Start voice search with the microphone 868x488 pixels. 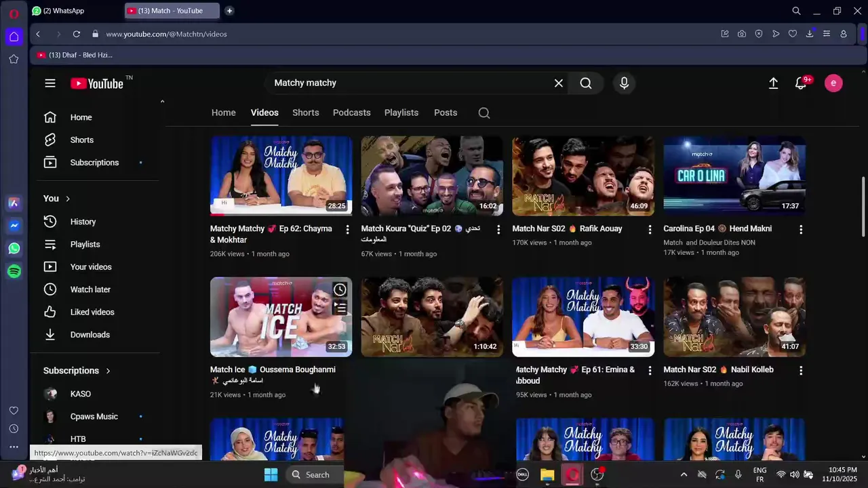pos(624,83)
